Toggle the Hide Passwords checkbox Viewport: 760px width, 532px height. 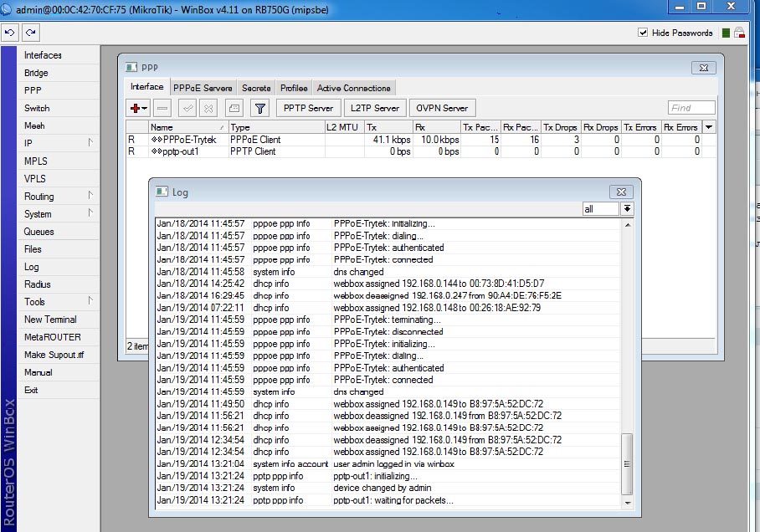click(x=643, y=33)
